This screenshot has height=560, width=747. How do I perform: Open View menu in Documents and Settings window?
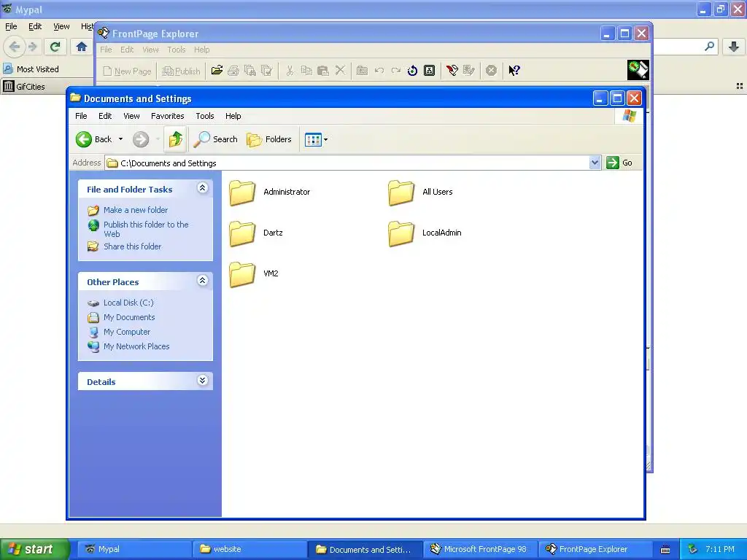click(x=131, y=116)
